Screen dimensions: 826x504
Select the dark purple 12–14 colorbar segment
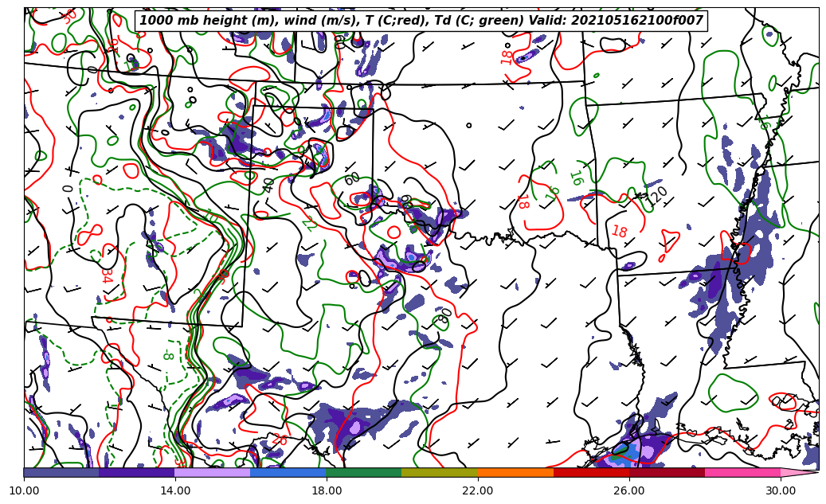click(x=137, y=472)
